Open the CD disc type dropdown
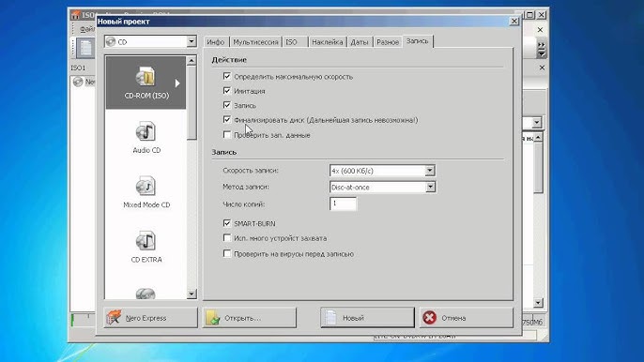The image size is (644, 362). pyautogui.click(x=192, y=41)
